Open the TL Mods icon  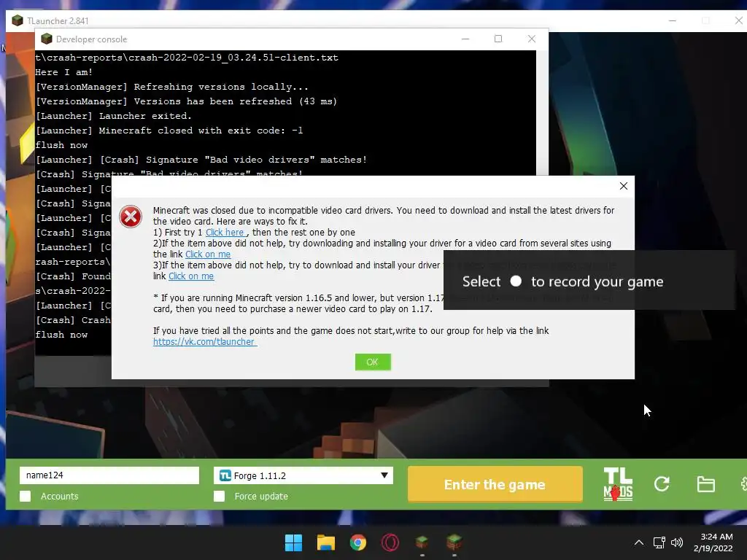[618, 484]
